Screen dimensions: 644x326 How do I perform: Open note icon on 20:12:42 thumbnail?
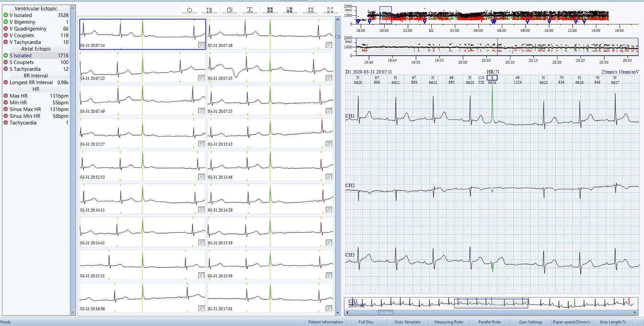[x=329, y=144]
